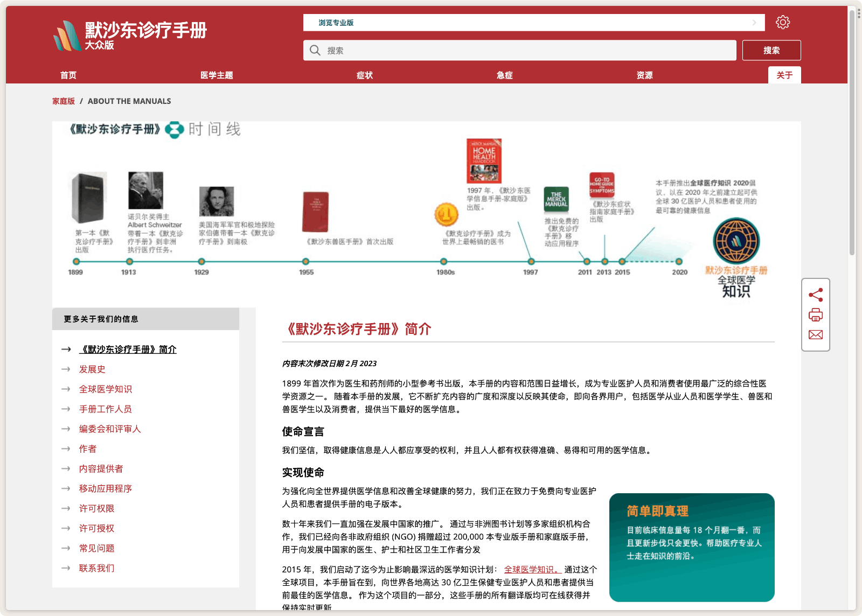Click the 1997 timeline marker dot
Image resolution: width=862 pixels, height=616 pixels.
click(x=531, y=262)
